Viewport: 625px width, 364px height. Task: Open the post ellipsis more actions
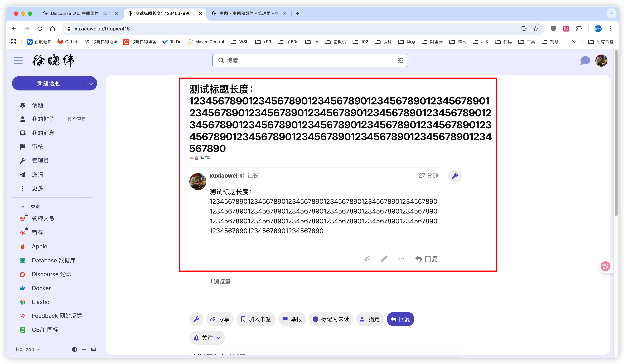[x=401, y=259]
